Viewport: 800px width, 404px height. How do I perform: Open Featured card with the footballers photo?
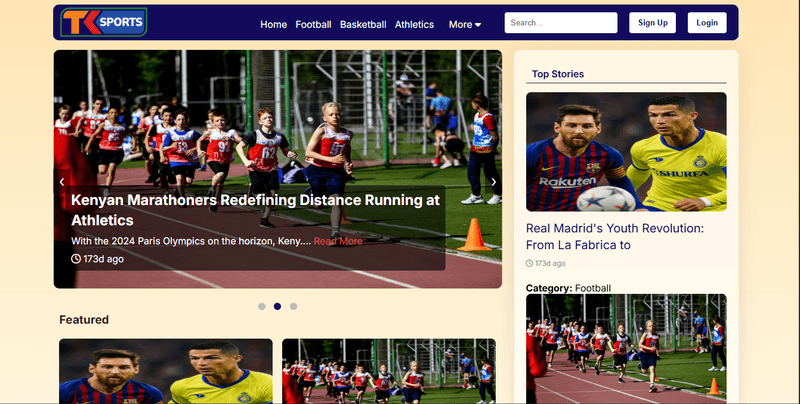pyautogui.click(x=166, y=371)
